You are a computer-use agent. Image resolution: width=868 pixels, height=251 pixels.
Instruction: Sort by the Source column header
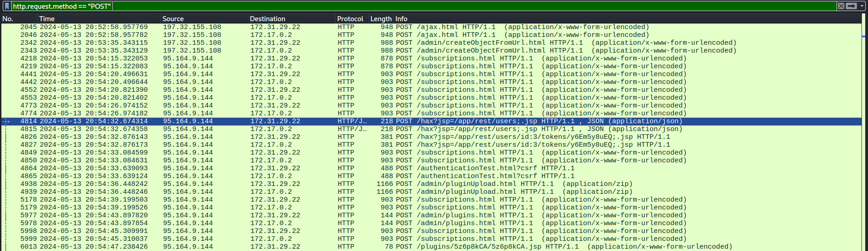tap(204, 19)
